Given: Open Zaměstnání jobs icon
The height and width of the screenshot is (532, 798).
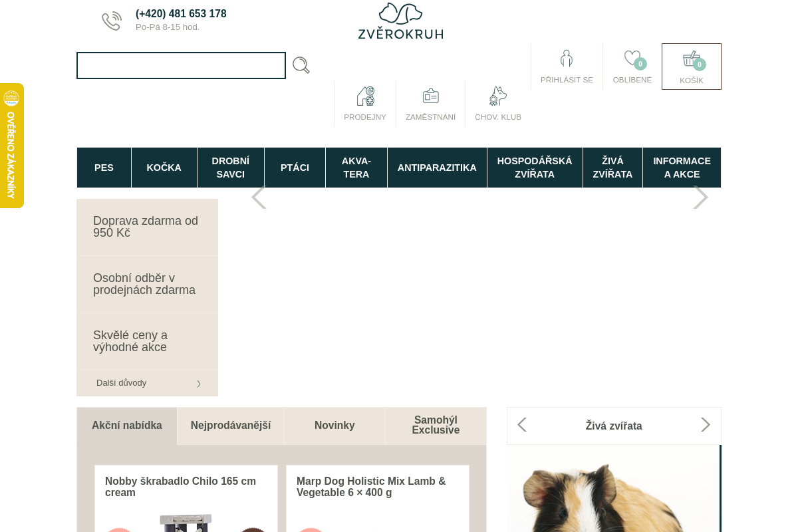Looking at the screenshot, I should click(431, 96).
